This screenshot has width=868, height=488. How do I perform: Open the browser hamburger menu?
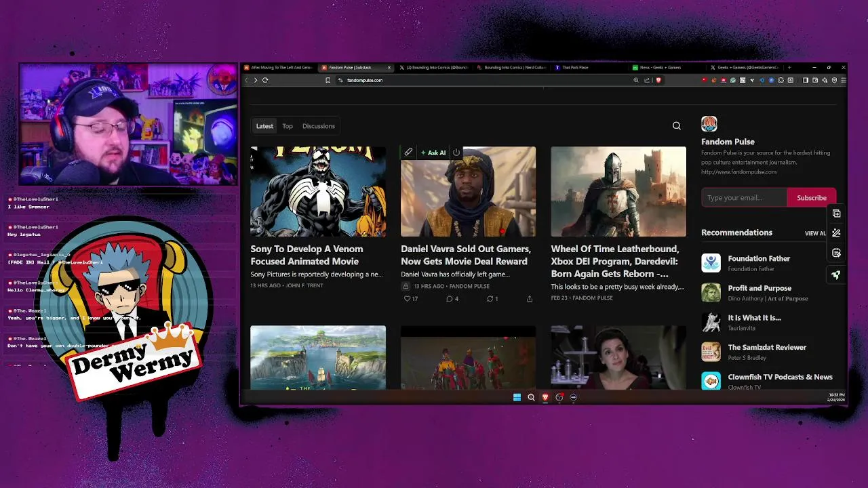(843, 80)
